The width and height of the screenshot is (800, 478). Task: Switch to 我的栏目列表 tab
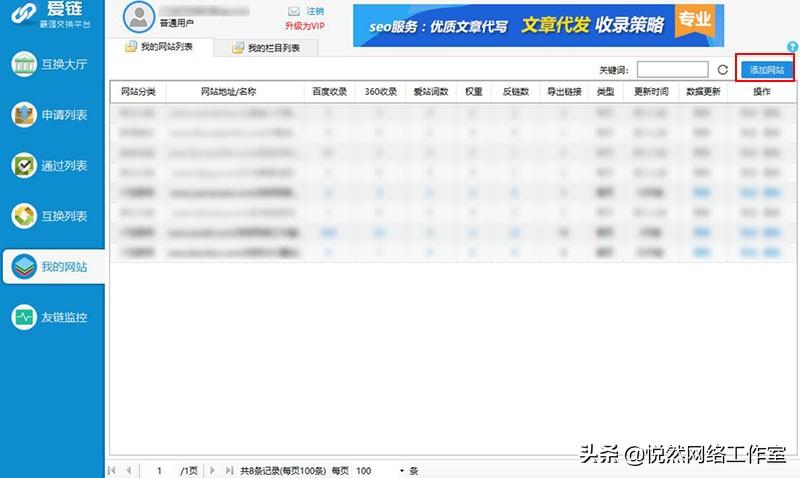(266, 48)
